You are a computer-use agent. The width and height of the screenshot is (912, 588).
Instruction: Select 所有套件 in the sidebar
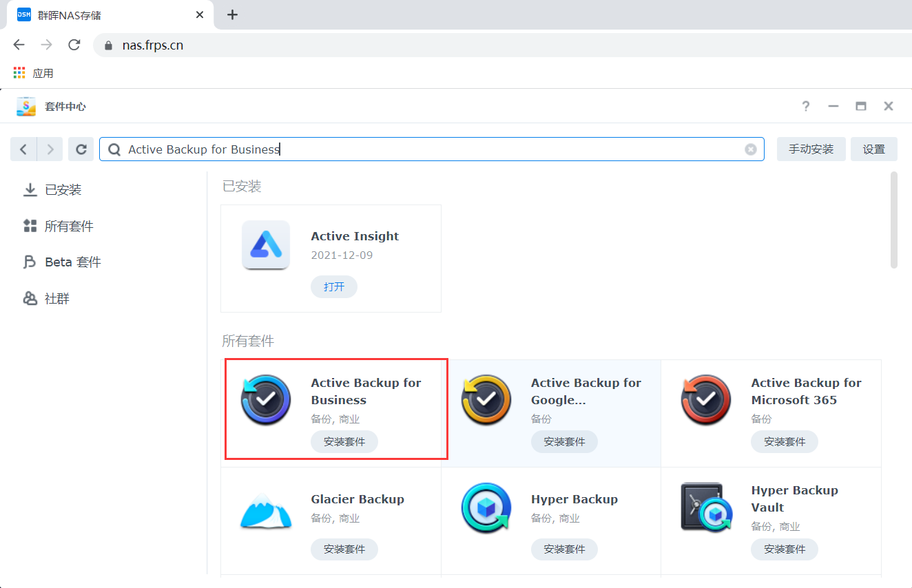(58, 227)
